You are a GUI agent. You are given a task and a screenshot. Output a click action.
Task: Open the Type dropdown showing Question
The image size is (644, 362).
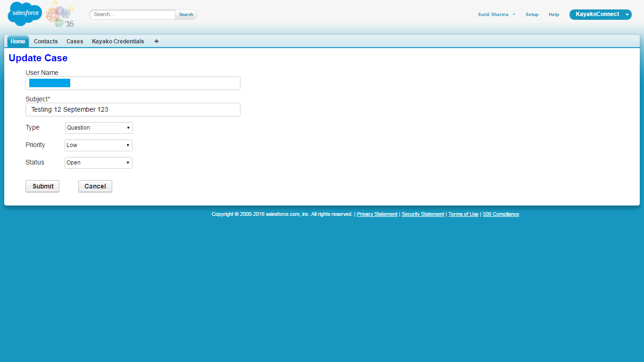(x=99, y=128)
